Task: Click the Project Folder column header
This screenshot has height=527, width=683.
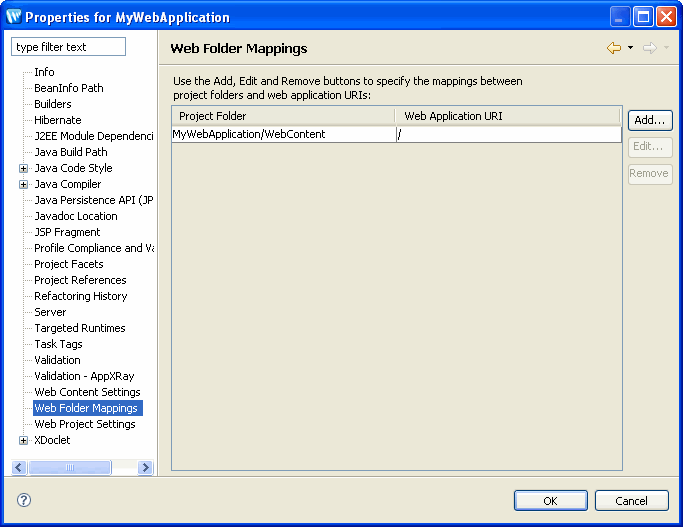Action: click(284, 116)
